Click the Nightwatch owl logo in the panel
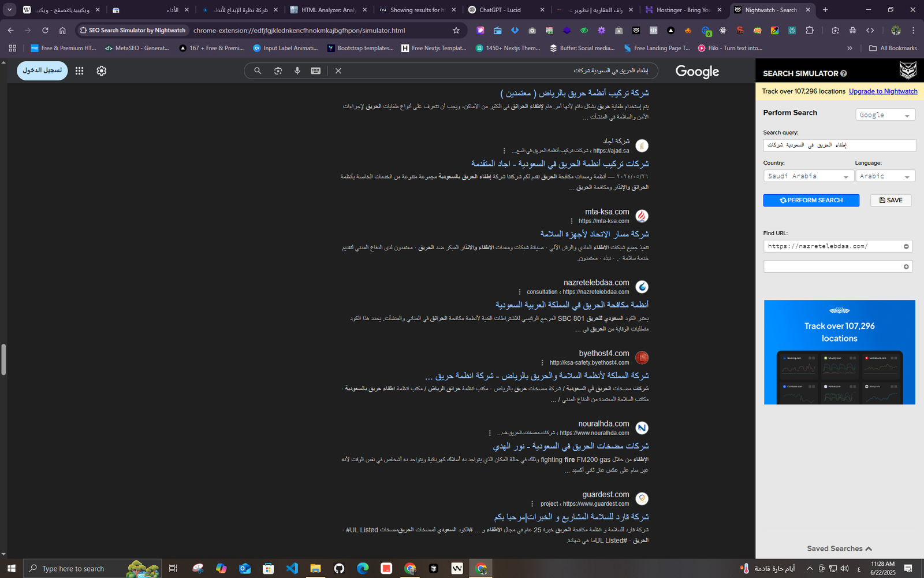Viewport: 924px width, 578px height. 907,71
